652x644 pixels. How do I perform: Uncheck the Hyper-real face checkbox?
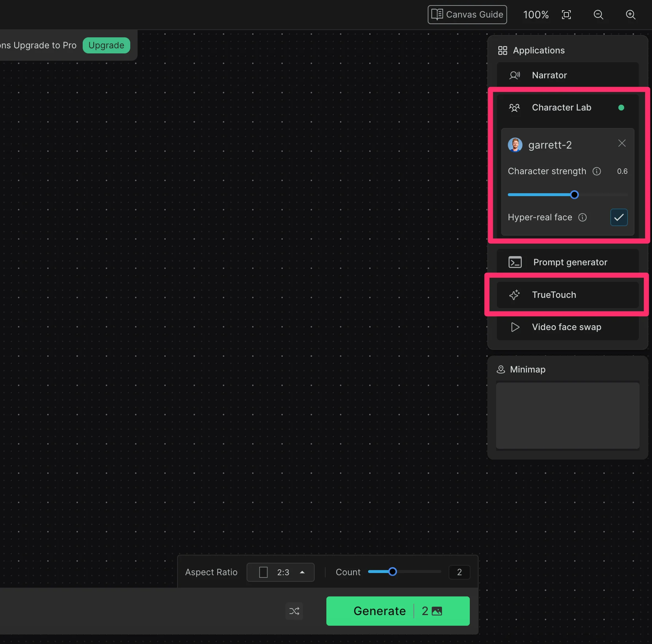pyautogui.click(x=619, y=217)
